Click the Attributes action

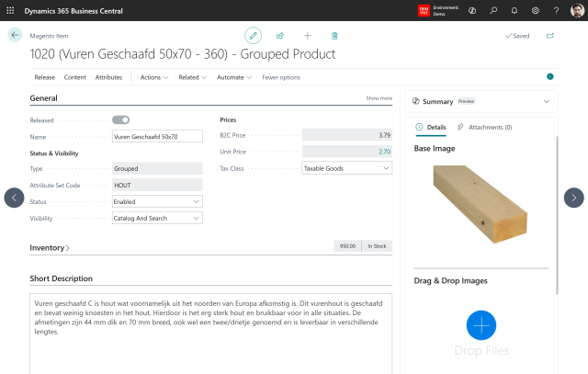(x=108, y=77)
